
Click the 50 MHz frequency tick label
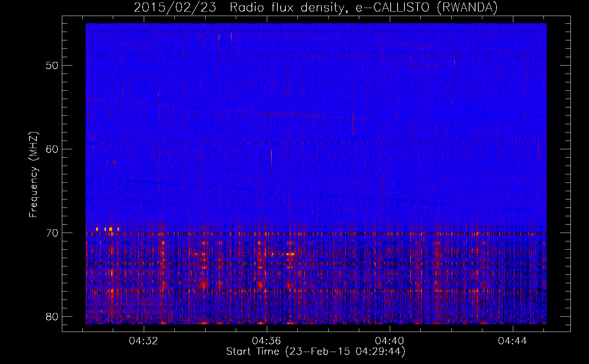pos(52,66)
